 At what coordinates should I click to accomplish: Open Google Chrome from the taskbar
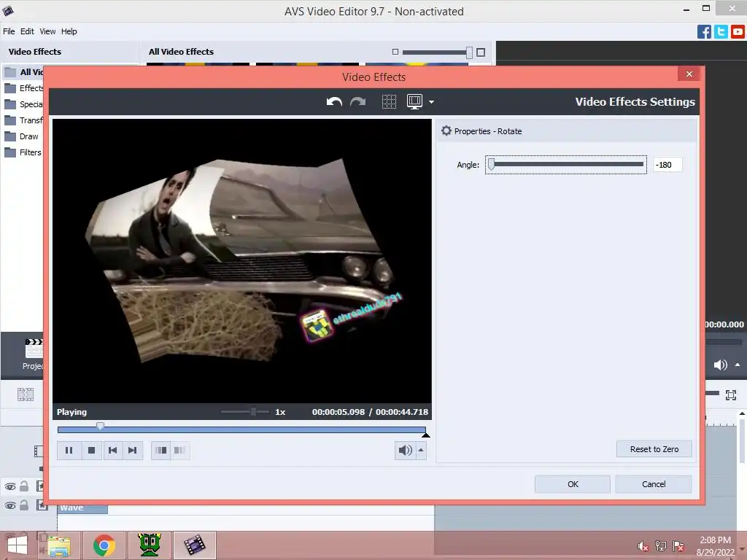click(104, 545)
